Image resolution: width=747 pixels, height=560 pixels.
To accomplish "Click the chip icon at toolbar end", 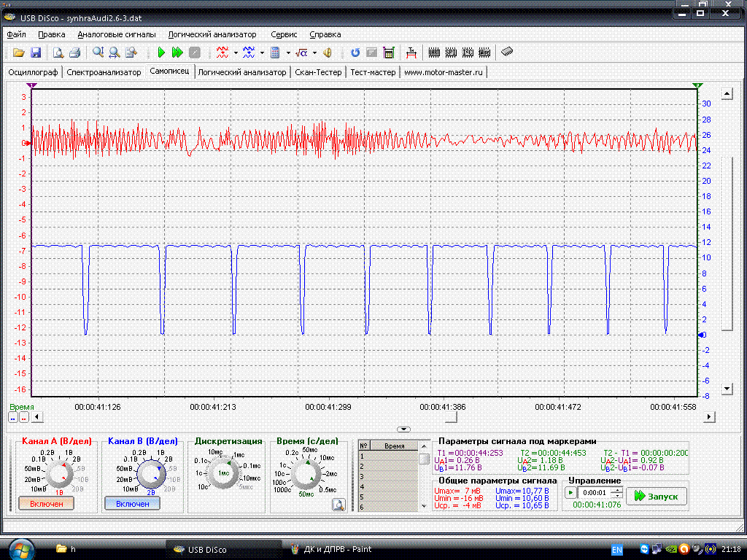I will [x=507, y=52].
